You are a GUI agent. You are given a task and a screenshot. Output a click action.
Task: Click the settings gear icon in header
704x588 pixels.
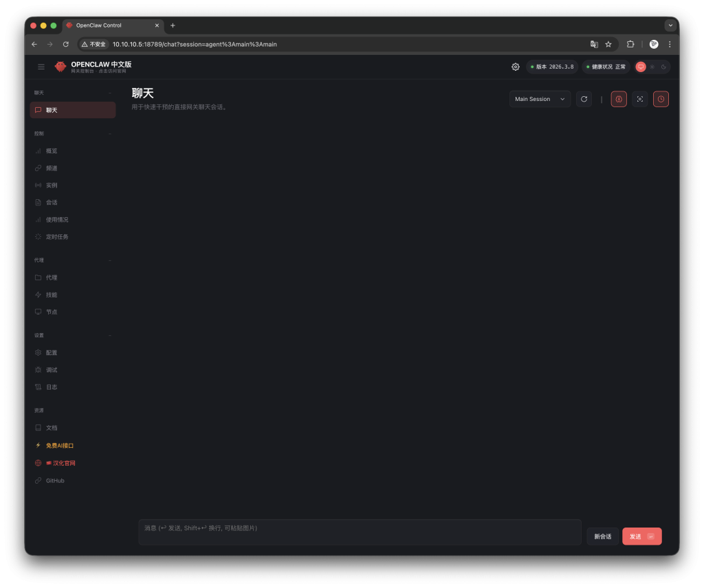click(x=516, y=67)
